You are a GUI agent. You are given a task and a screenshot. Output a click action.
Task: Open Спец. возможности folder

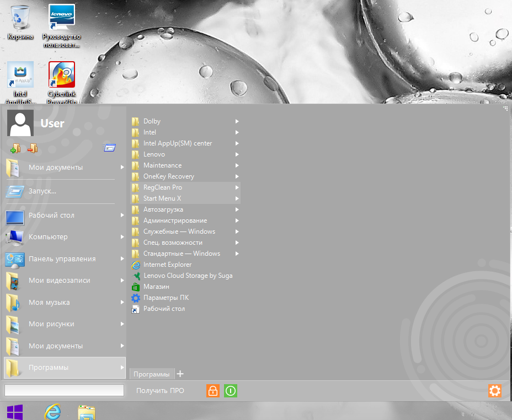coord(185,243)
